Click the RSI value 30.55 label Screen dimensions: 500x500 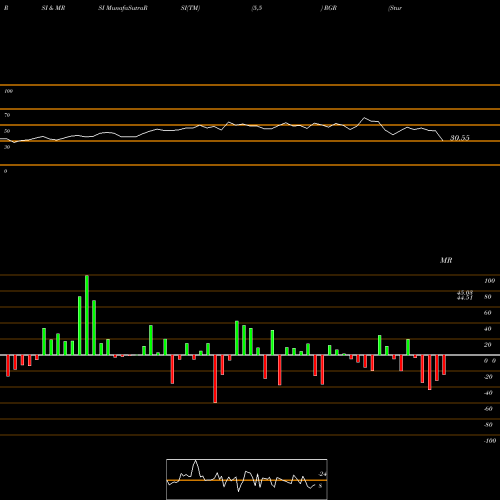click(460, 138)
